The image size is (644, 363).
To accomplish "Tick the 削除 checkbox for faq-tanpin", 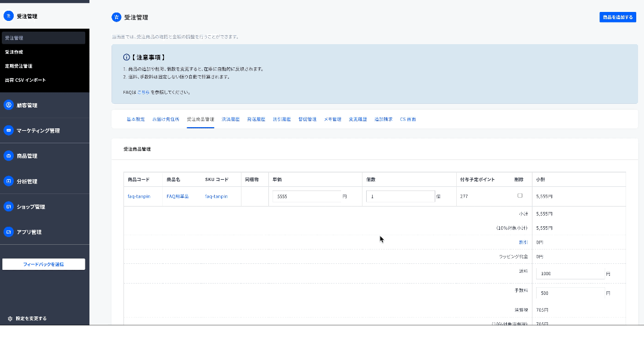I will click(520, 196).
